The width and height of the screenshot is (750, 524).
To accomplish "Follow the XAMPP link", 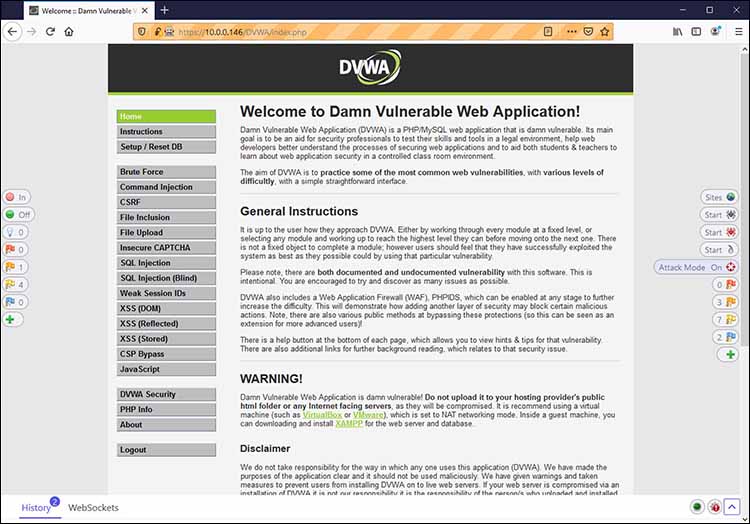I will click(x=349, y=424).
